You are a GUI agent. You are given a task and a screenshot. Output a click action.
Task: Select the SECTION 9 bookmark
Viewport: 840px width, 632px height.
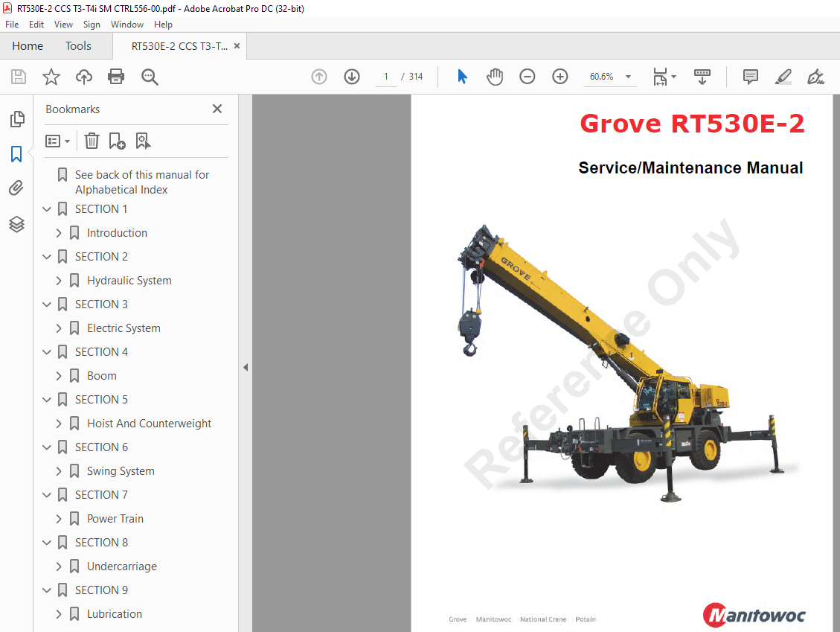101,590
